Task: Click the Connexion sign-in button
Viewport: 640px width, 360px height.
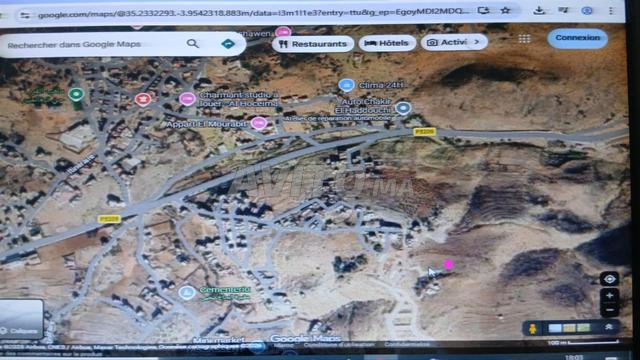Action: pyautogui.click(x=577, y=38)
